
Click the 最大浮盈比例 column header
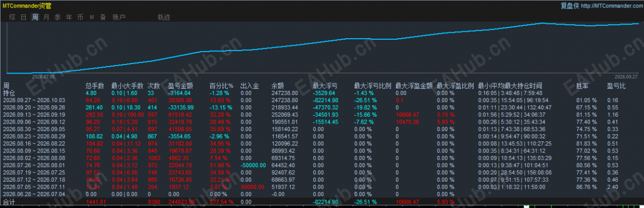click(x=455, y=86)
